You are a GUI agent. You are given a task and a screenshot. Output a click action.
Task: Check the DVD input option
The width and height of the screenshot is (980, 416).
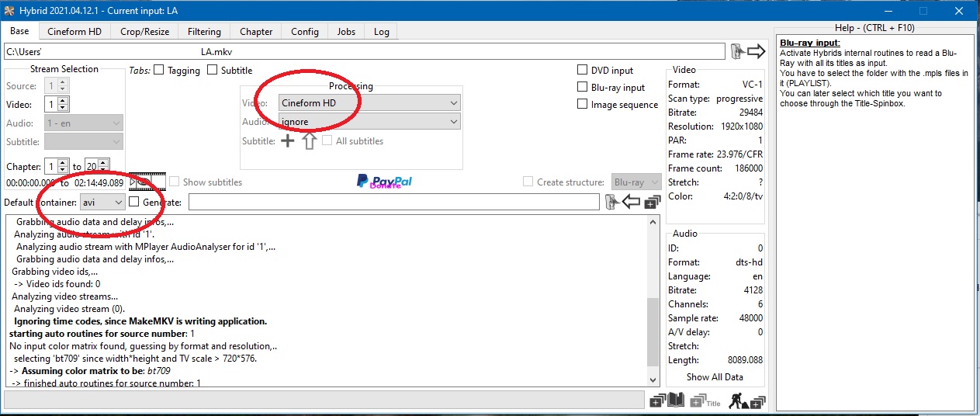point(582,70)
